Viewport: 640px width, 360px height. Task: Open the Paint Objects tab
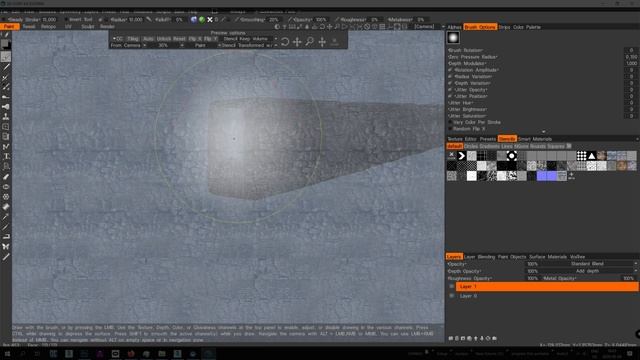coord(512,257)
